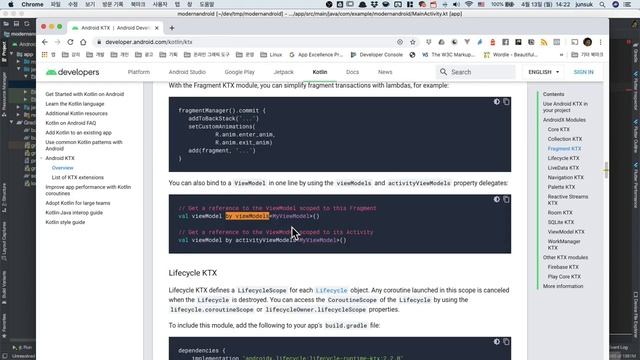Viewport: 640px width, 360px height.
Task: Open a new tab with the plus icon
Action: point(172,28)
